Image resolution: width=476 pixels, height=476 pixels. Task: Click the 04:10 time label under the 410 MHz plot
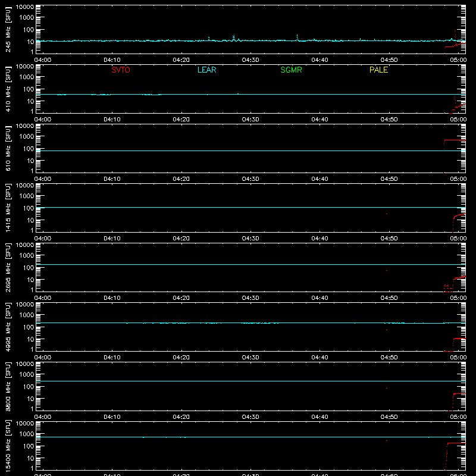(x=112, y=120)
